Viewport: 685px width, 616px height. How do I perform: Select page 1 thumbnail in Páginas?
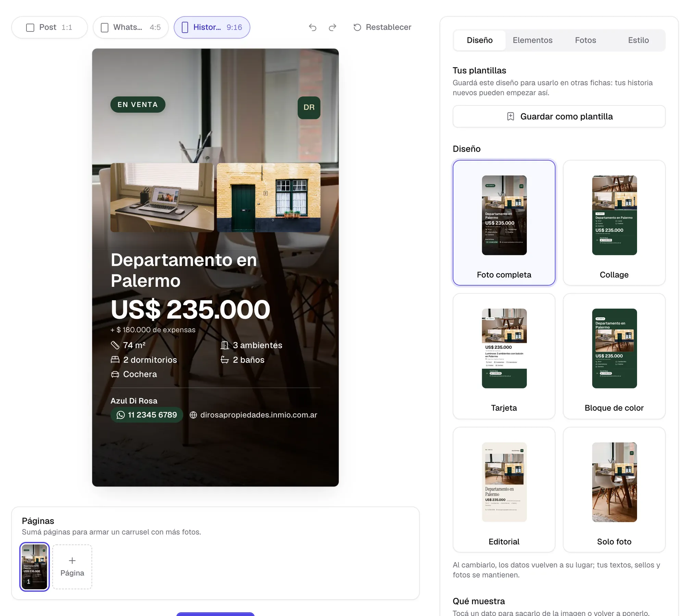35,567
